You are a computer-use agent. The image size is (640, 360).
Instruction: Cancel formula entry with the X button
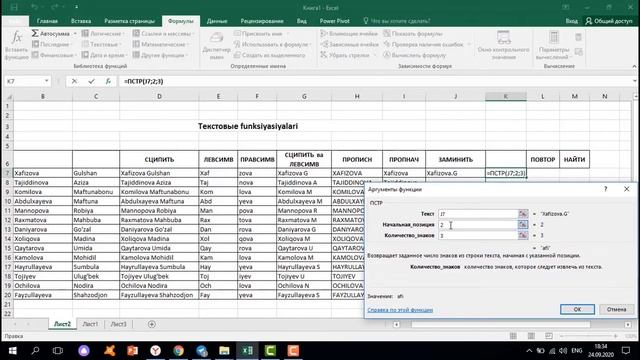tap(74, 81)
